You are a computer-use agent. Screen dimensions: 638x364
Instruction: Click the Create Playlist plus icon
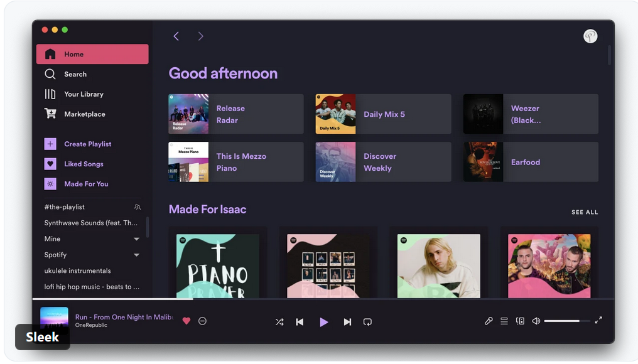50,144
